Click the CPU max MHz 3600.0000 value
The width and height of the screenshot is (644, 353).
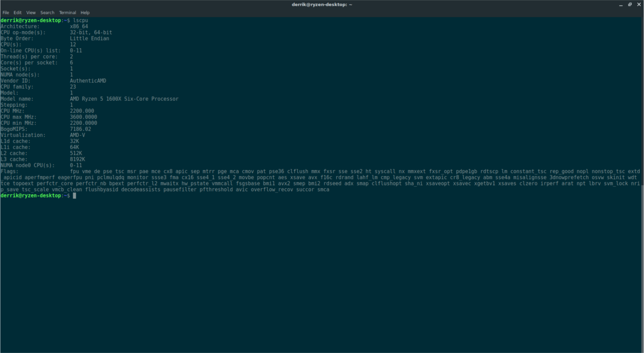[x=84, y=117]
